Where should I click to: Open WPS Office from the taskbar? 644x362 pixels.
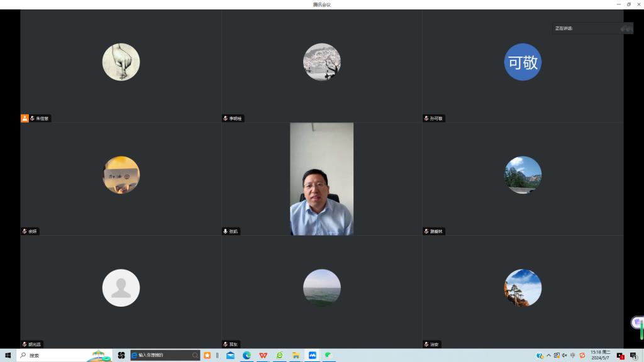click(x=263, y=355)
